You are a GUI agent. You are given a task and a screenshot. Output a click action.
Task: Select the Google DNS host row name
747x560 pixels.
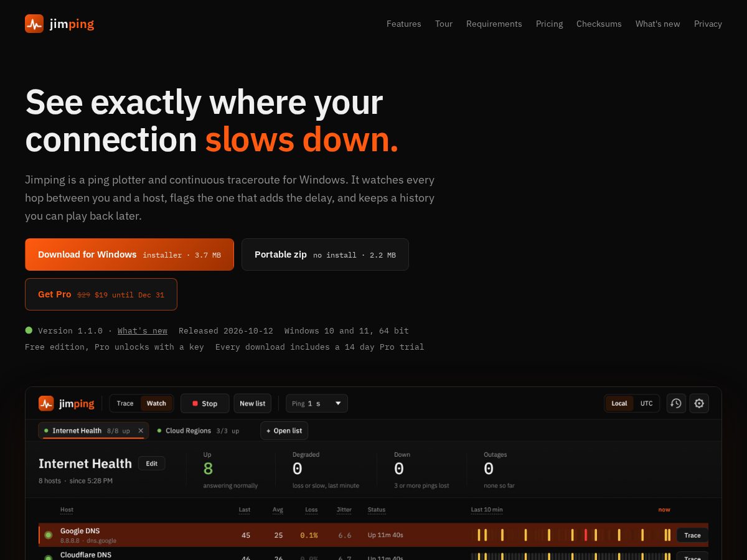coord(80,531)
